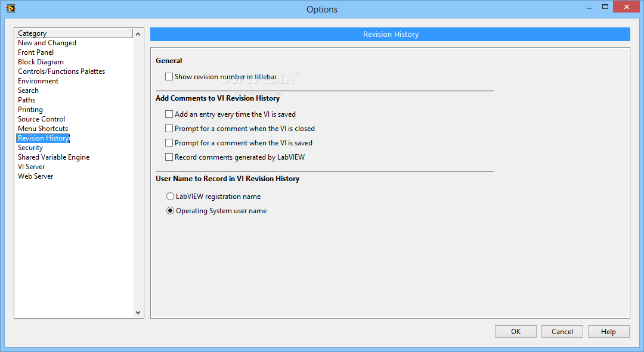Close the Options dialog window
Screen dimensions: 644x352
(x=626, y=7)
